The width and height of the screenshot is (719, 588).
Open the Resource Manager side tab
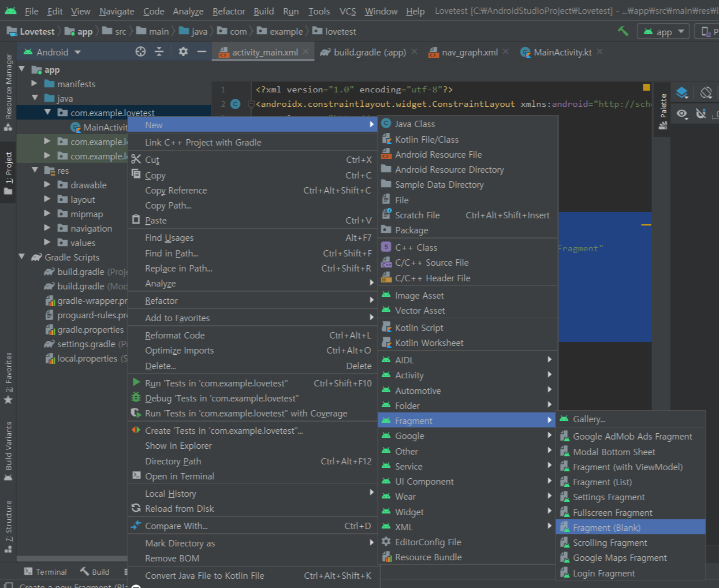point(8,92)
